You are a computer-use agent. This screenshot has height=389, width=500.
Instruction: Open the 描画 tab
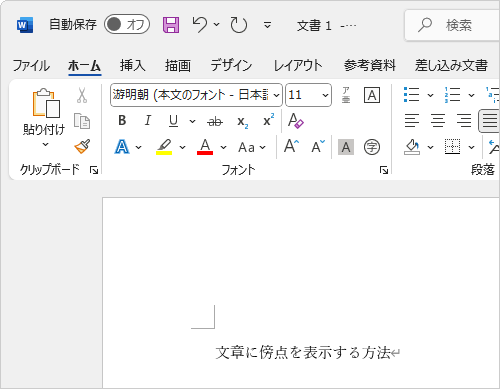point(178,65)
